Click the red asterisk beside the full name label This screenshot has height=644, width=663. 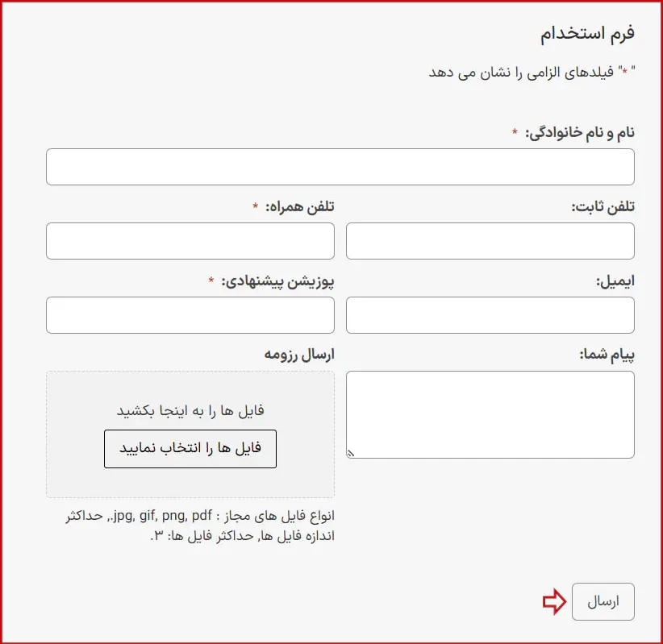coord(515,133)
